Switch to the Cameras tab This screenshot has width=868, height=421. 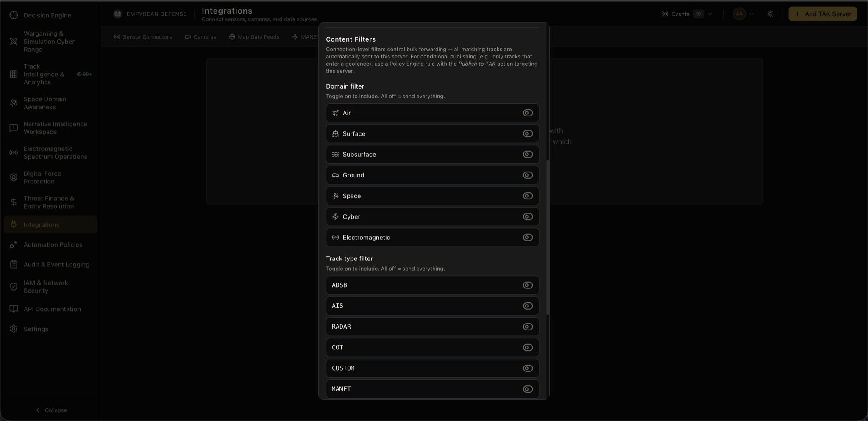(200, 37)
